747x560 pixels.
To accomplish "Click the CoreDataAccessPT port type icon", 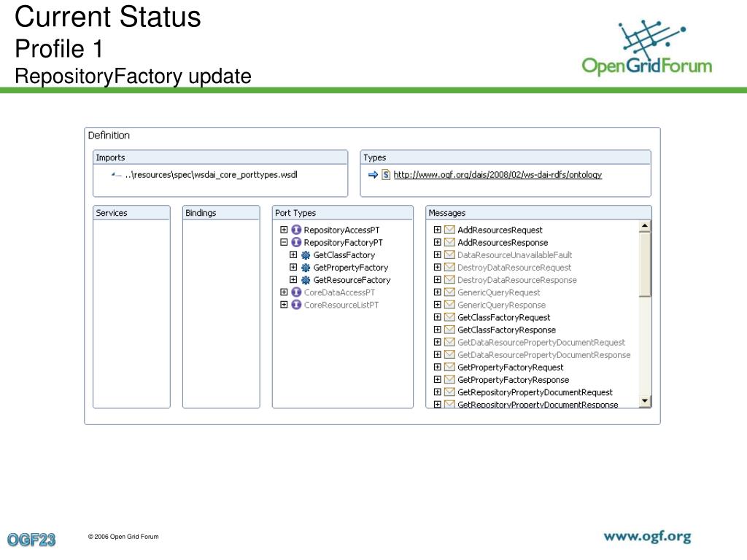I will click(296, 292).
